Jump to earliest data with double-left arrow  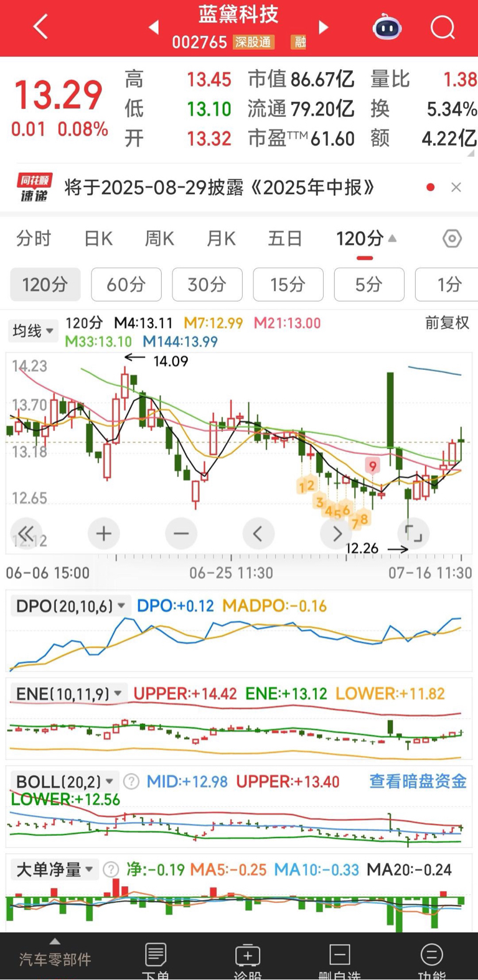(x=26, y=533)
